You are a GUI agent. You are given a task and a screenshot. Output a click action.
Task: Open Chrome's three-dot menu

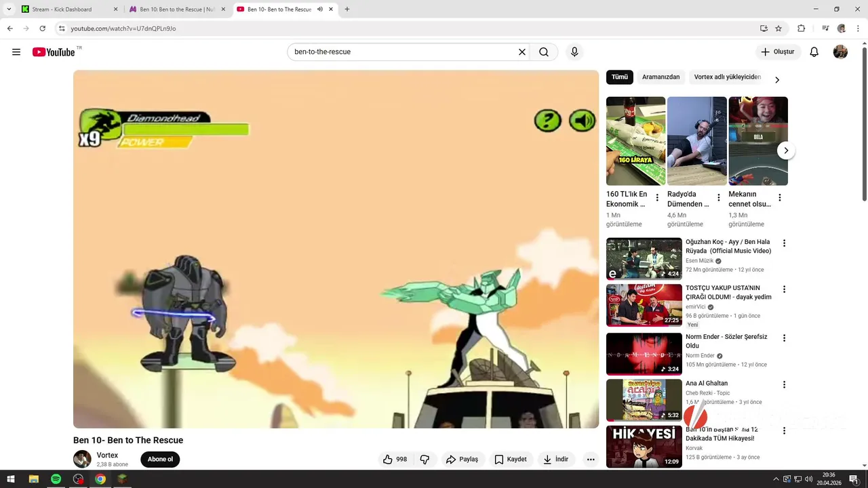point(857,28)
